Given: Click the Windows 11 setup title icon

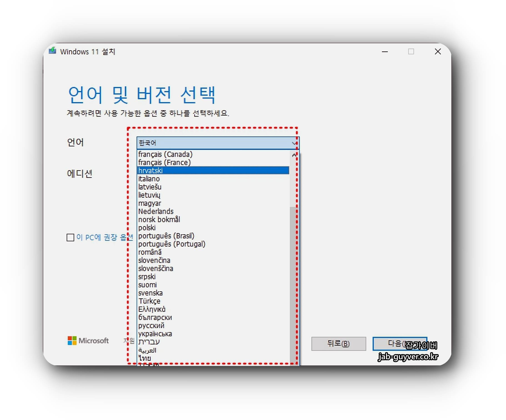Looking at the screenshot, I should click(52, 51).
